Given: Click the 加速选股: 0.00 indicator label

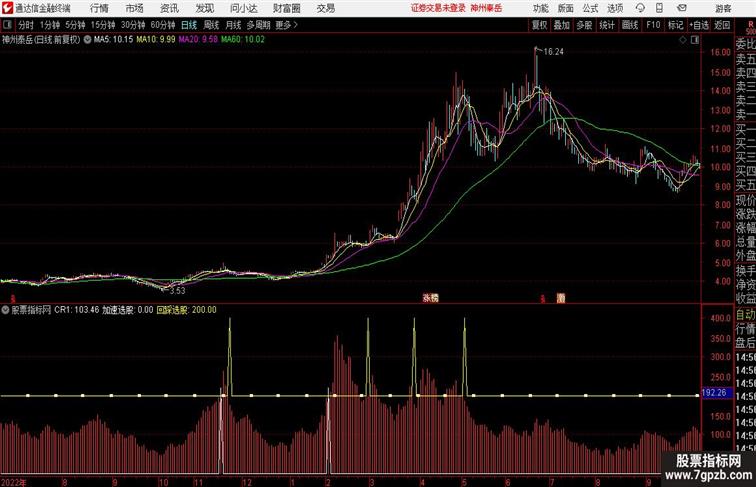Looking at the screenshot, I should [128, 310].
